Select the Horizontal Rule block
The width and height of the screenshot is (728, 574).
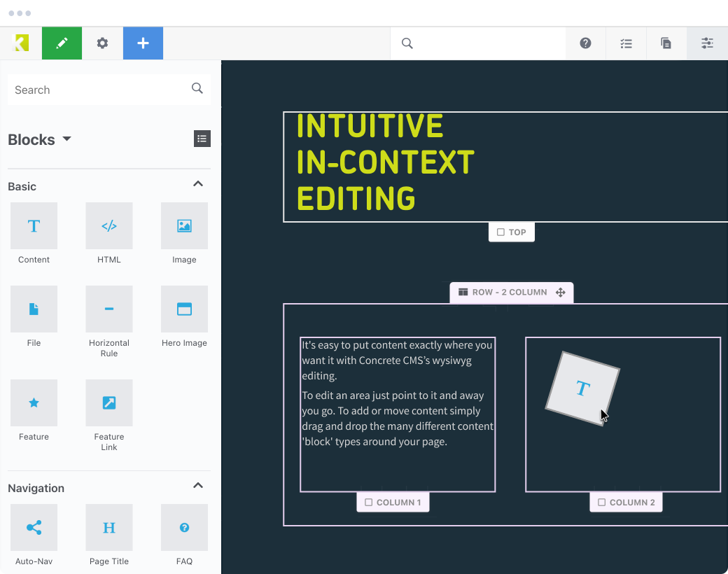coord(109,322)
